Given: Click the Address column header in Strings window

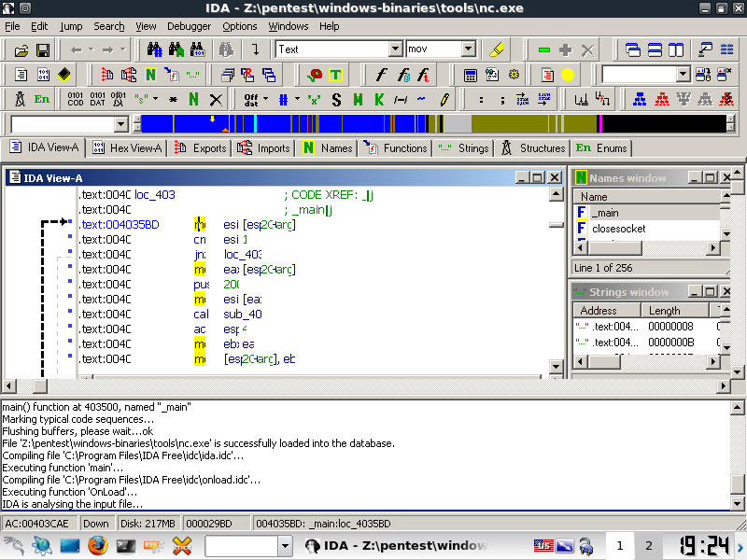Looking at the screenshot, I should (x=607, y=311).
